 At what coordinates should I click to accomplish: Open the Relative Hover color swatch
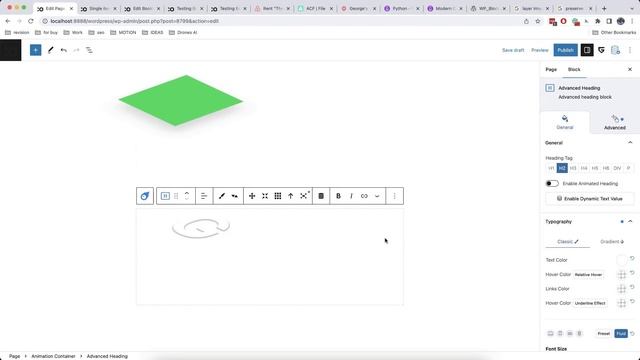click(x=622, y=275)
